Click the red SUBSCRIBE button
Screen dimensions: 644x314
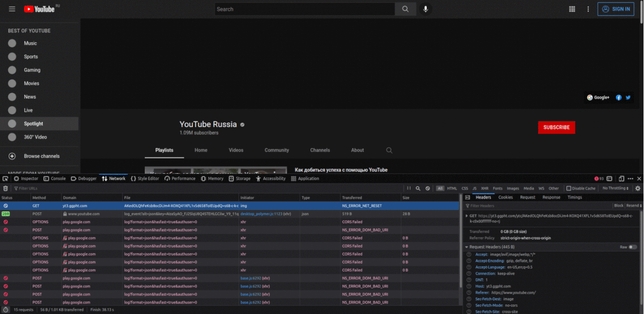556,127
